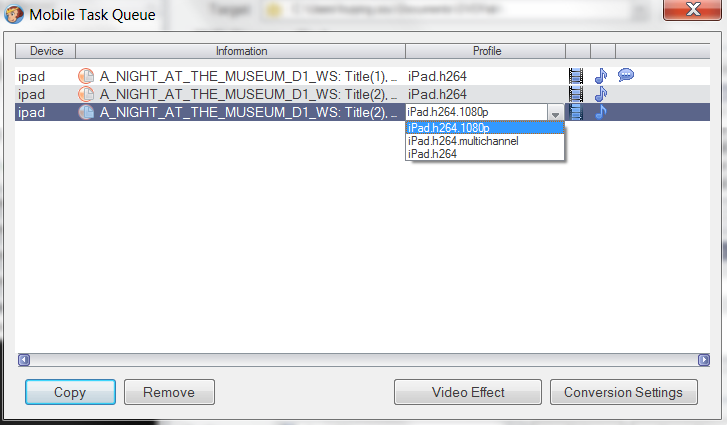Click the Remove button
The height and width of the screenshot is (425, 727).
pos(169,392)
